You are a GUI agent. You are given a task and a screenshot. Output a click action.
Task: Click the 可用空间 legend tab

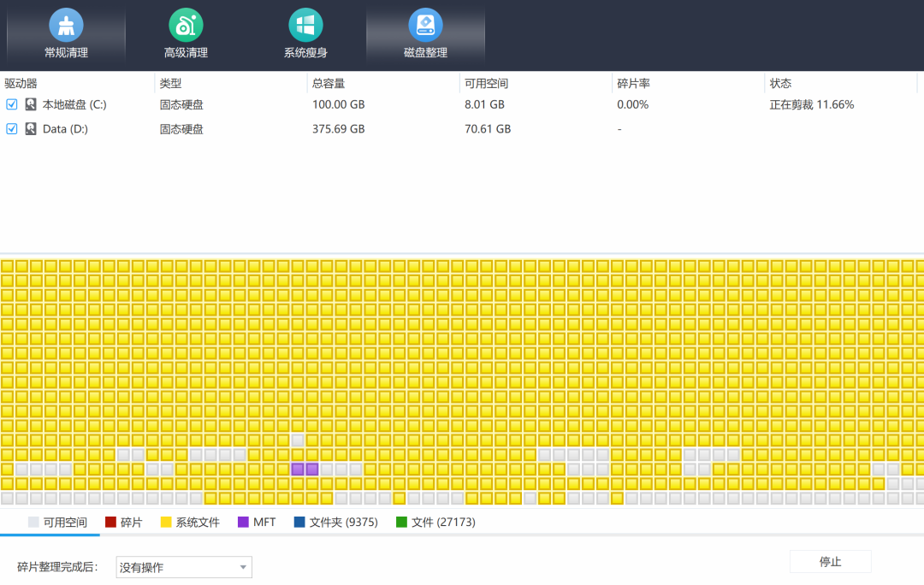click(57, 522)
